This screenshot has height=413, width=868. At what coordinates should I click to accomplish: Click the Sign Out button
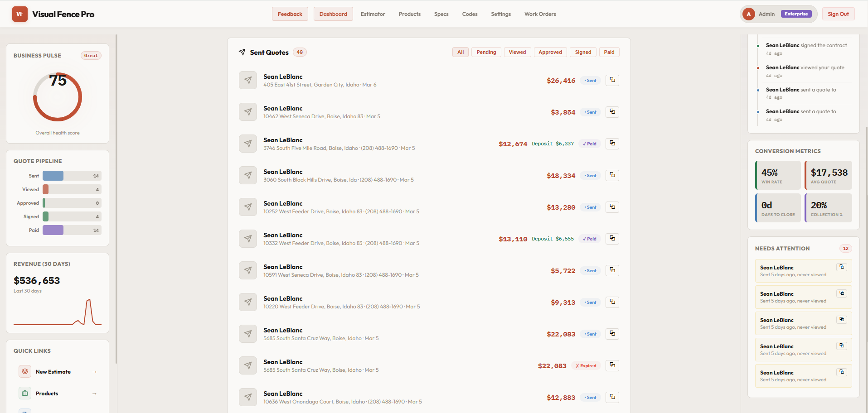point(838,14)
